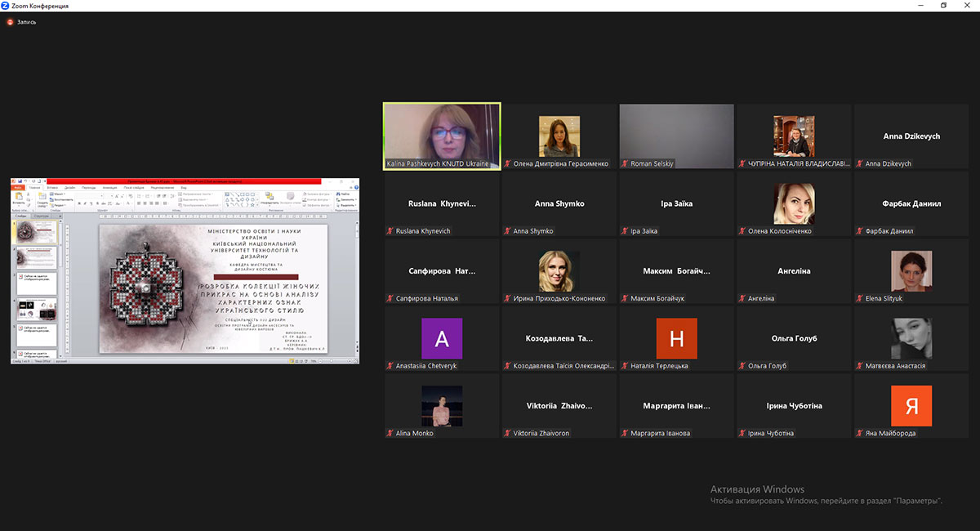Viewport: 980px width, 531px height.
Task: Click muted mic icon of Наталія Терлецька
Action: pyautogui.click(x=625, y=366)
